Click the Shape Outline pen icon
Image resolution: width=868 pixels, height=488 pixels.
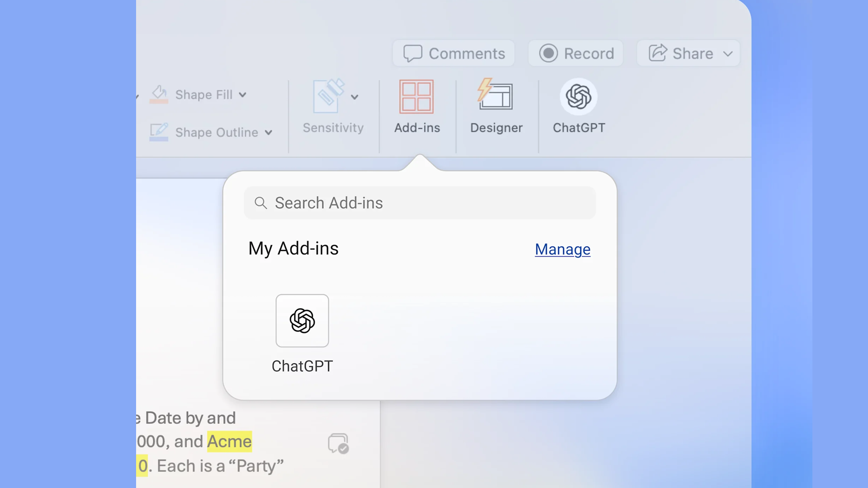[x=159, y=132]
